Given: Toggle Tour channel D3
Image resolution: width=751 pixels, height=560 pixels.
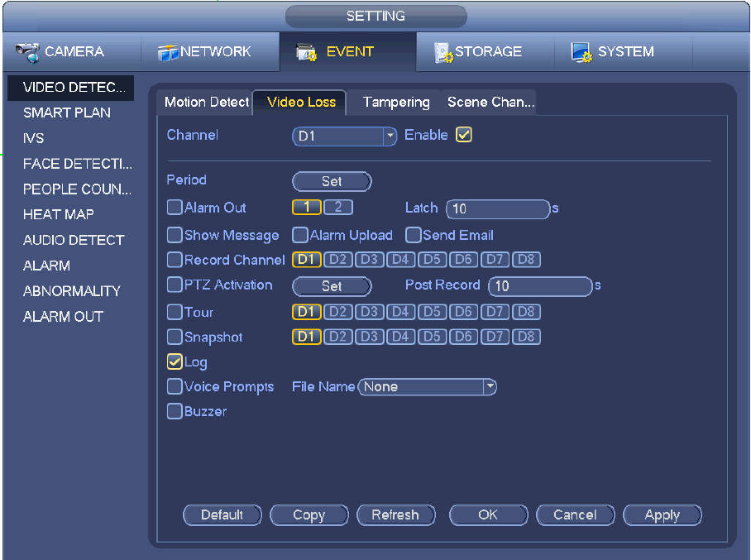Looking at the screenshot, I should 369,313.
